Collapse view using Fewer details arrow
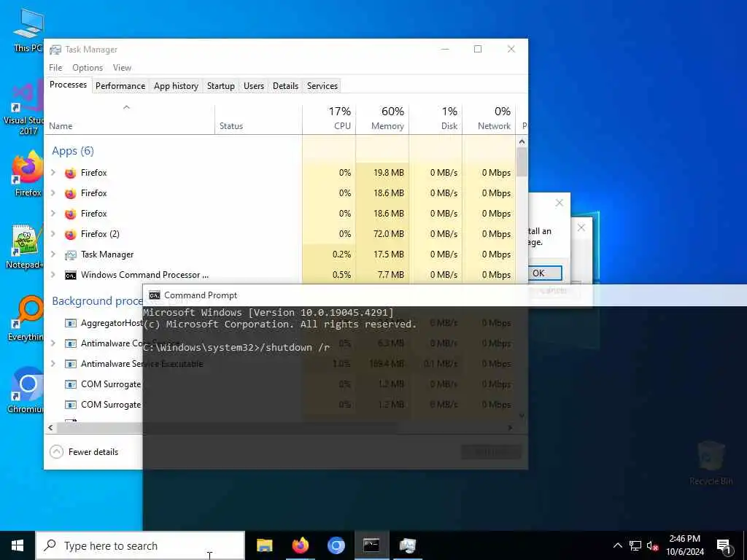This screenshot has width=747, height=560. click(56, 451)
